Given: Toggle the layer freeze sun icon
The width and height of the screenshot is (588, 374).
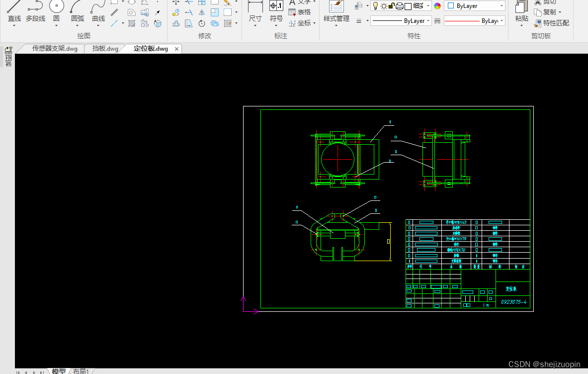Looking at the screenshot, I should point(384,6).
